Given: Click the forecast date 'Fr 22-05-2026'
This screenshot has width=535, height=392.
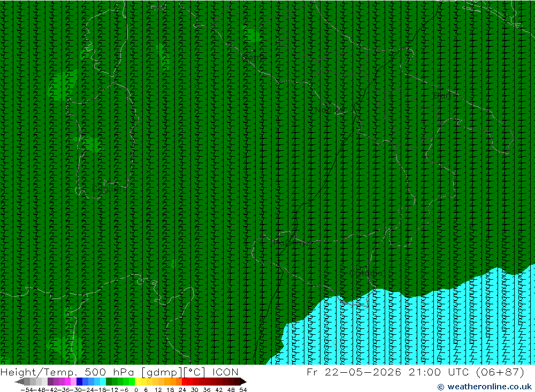Looking at the screenshot, I should pos(354,372).
